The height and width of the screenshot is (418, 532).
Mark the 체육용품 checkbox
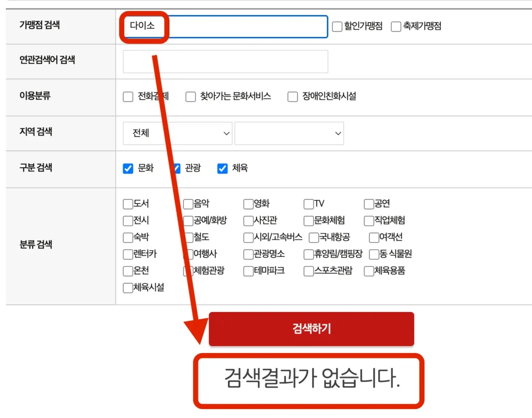(369, 271)
